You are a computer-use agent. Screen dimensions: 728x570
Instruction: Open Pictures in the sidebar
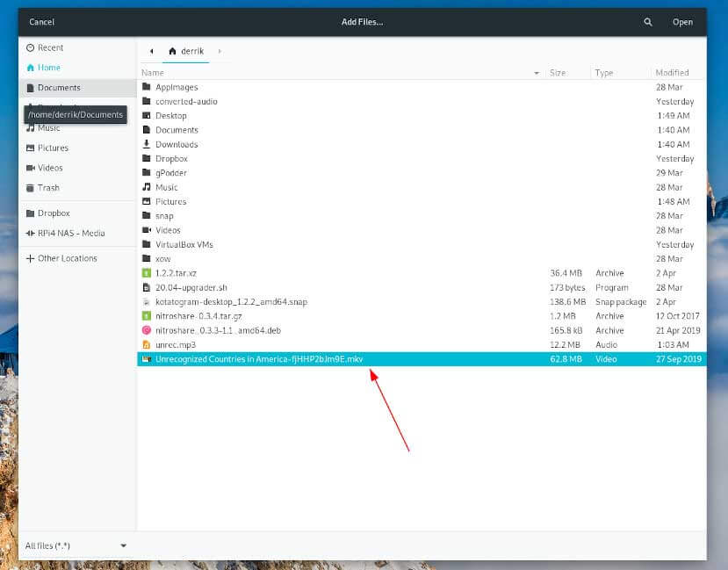[x=77, y=148]
